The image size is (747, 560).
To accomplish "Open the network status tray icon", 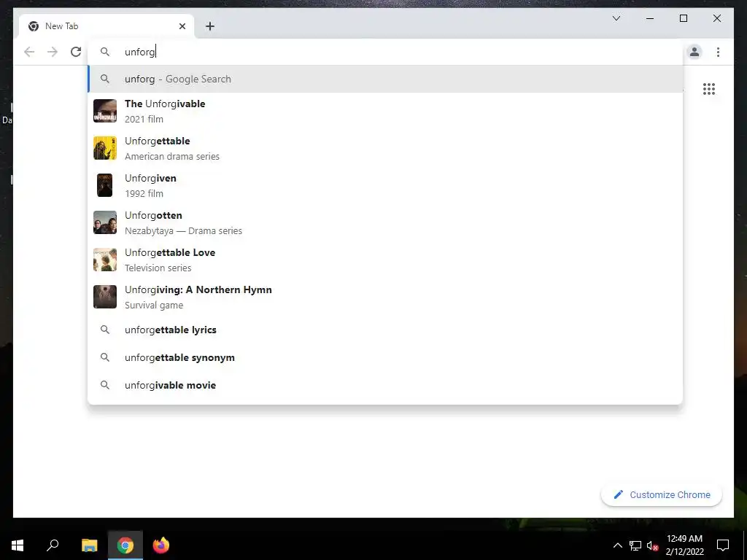I will coord(635,545).
